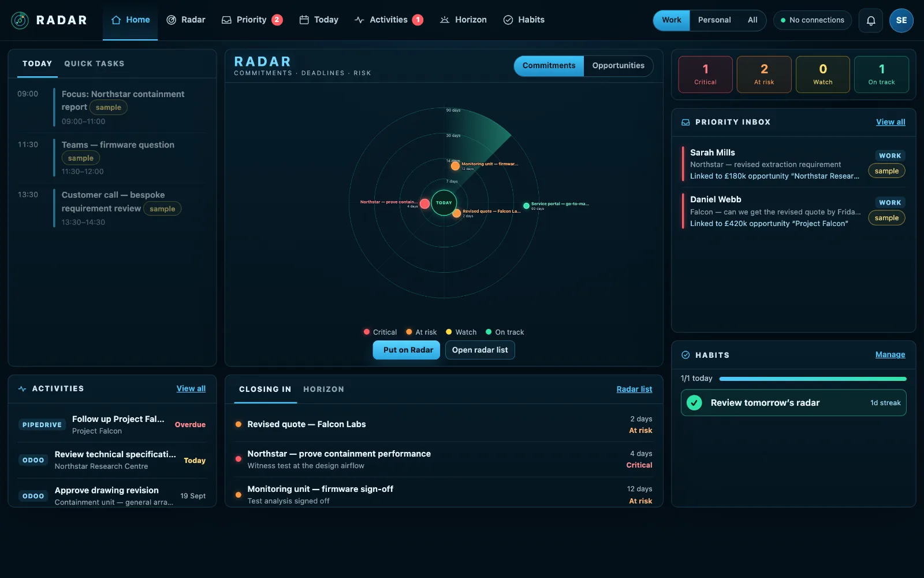Image resolution: width=924 pixels, height=578 pixels.
Task: Switch to the Horizon tab beside Closing In
Action: tap(323, 390)
